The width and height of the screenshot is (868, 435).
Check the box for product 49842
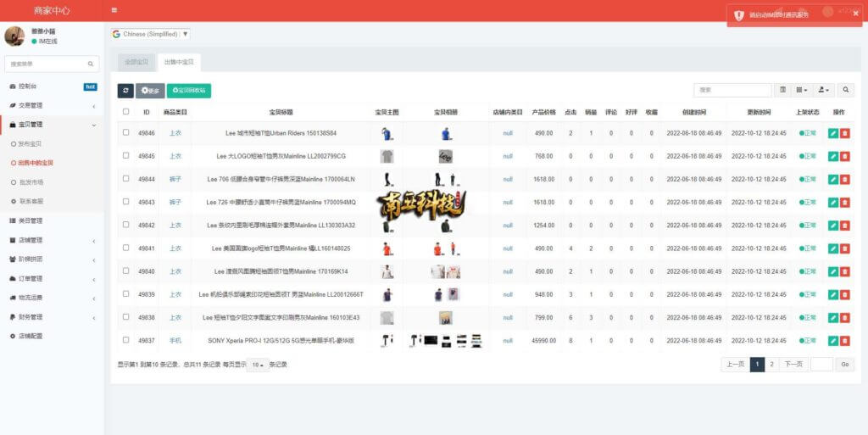click(x=125, y=225)
